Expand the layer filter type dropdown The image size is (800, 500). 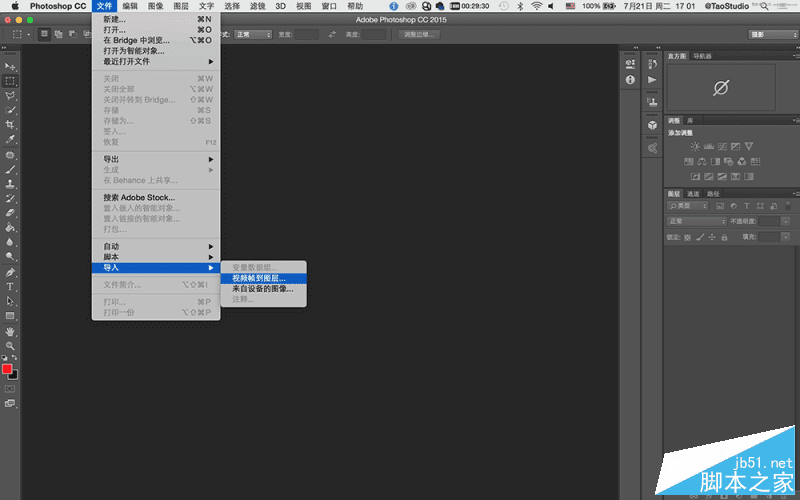[x=688, y=206]
